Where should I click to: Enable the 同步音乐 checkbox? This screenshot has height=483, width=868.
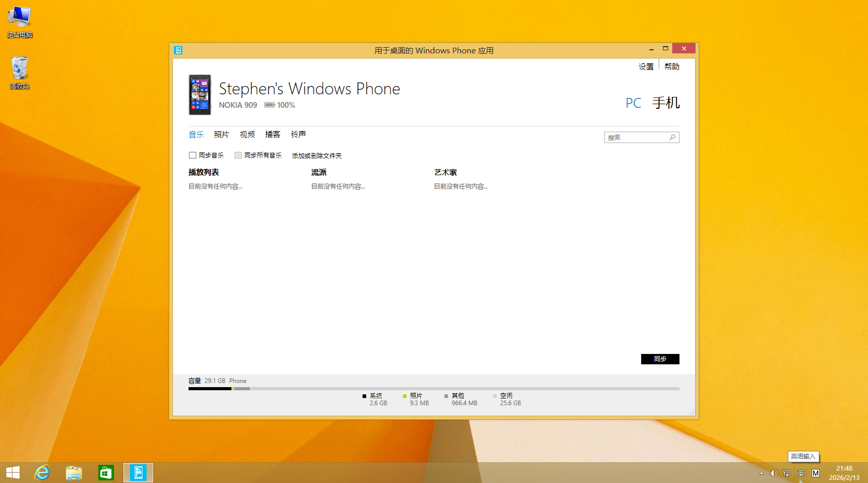pyautogui.click(x=193, y=155)
